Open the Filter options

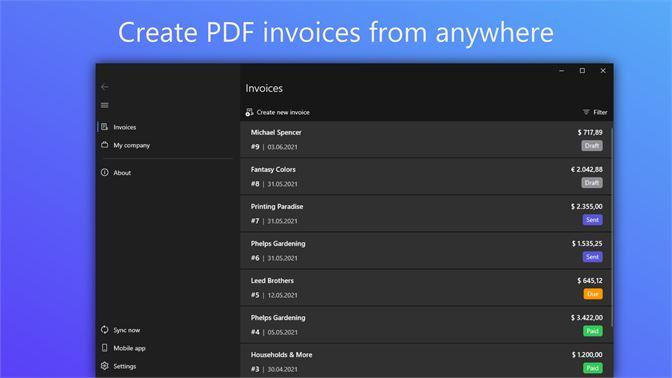point(600,112)
